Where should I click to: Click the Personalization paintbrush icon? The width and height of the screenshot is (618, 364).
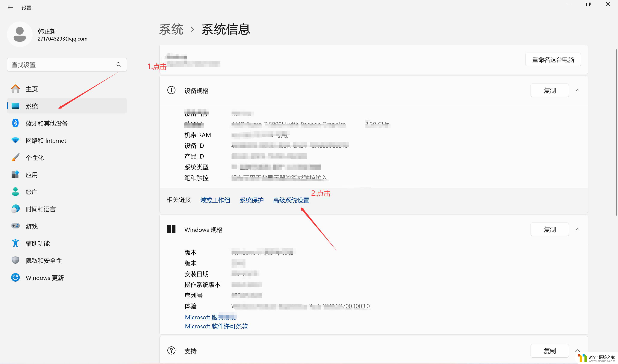pos(15,157)
